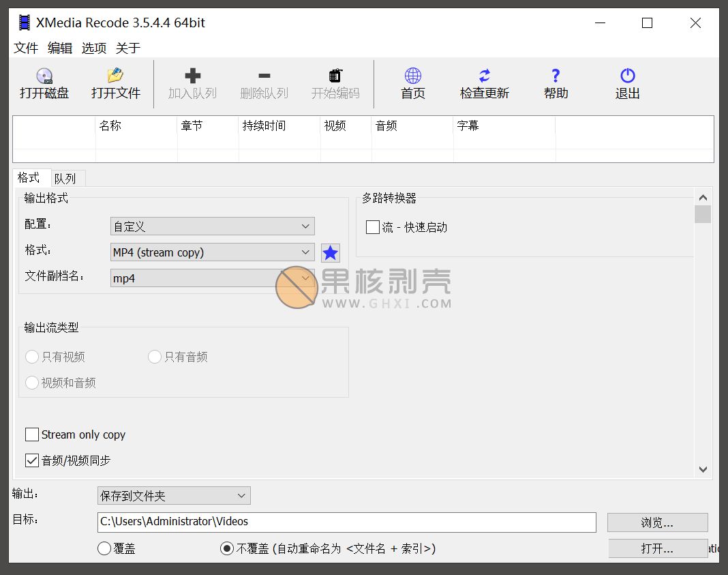Click the 开始编码 (Start Encoding) icon
This screenshot has height=575, width=728.
click(x=335, y=82)
